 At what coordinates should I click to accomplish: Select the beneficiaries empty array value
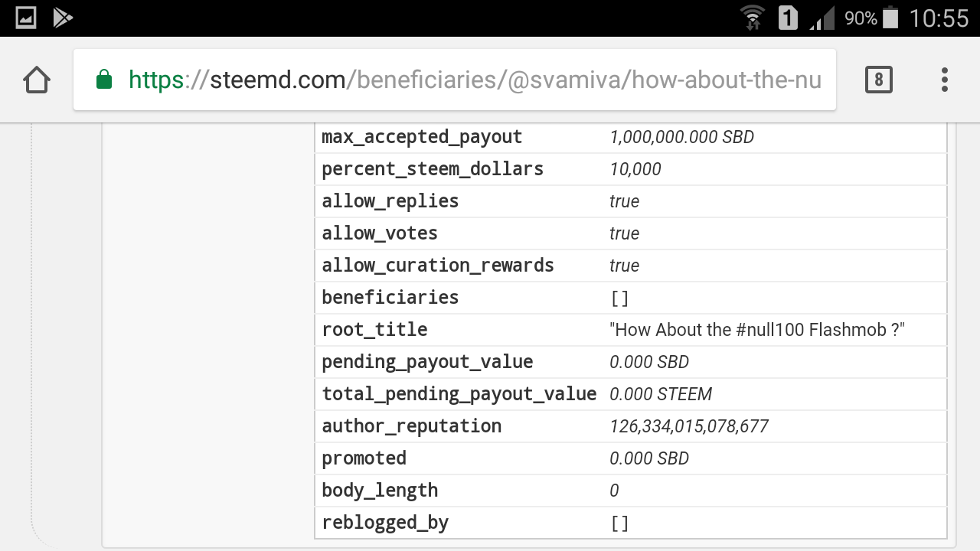click(x=619, y=298)
